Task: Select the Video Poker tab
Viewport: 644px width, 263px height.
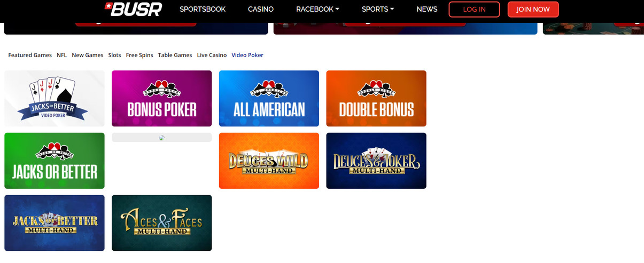Action: click(247, 55)
